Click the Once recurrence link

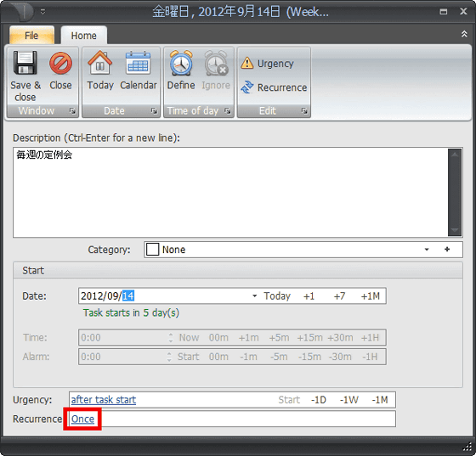[x=82, y=419]
